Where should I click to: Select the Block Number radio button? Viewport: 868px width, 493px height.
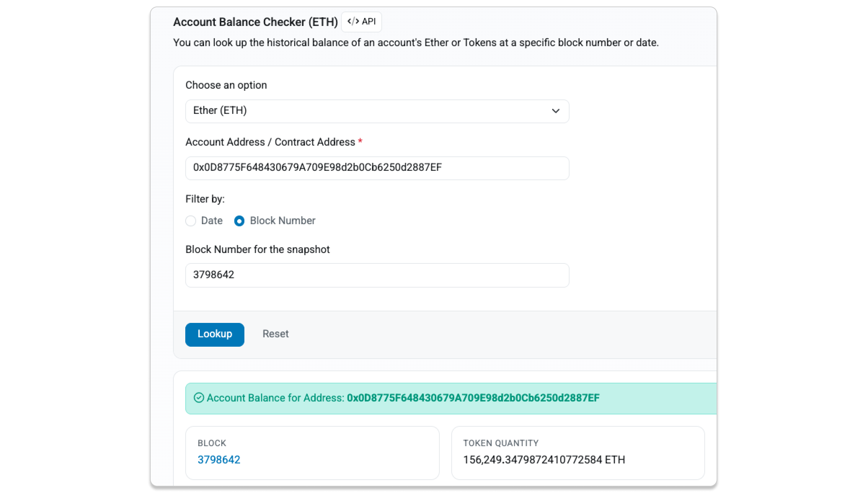tap(239, 221)
